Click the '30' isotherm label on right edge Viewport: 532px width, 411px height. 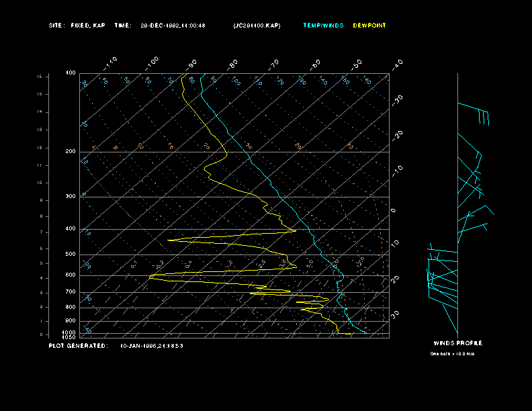click(x=395, y=314)
